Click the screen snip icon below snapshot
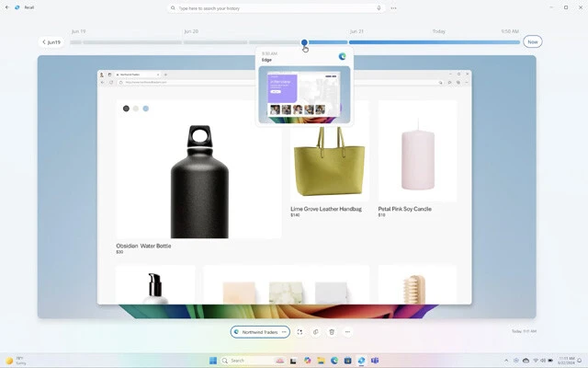 pyautogui.click(x=300, y=331)
